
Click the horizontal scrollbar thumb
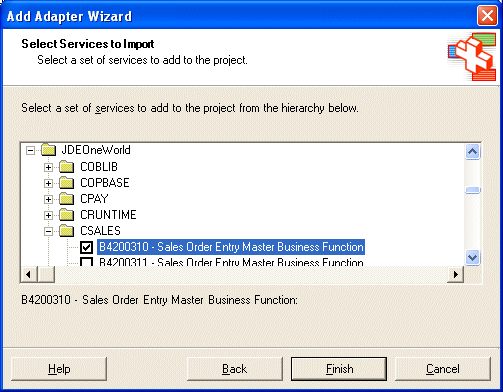[x=46, y=274]
